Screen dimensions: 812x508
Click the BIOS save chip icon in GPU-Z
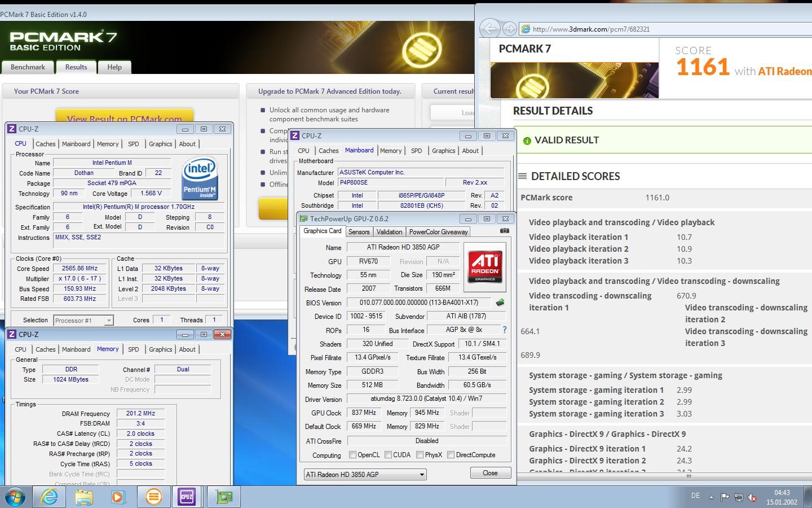click(500, 303)
